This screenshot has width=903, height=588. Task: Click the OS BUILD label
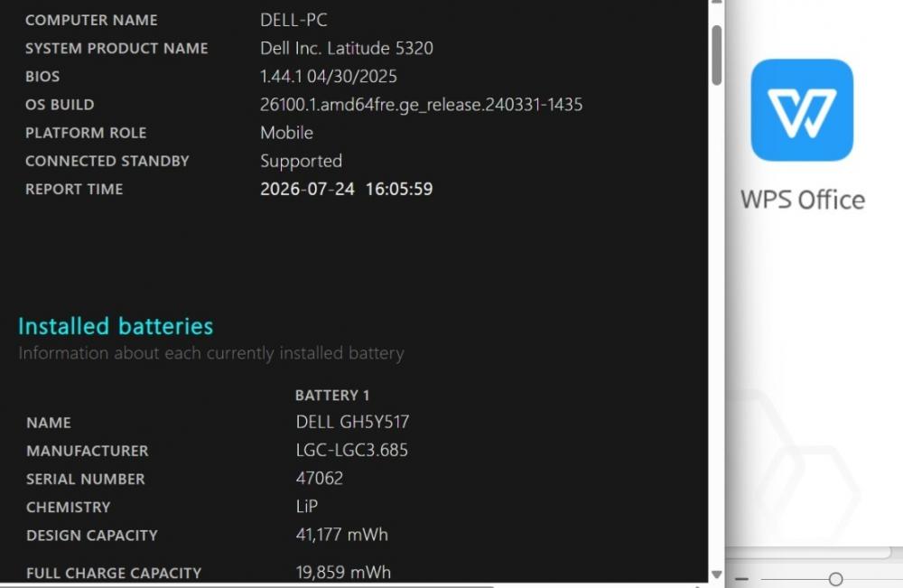coord(60,105)
